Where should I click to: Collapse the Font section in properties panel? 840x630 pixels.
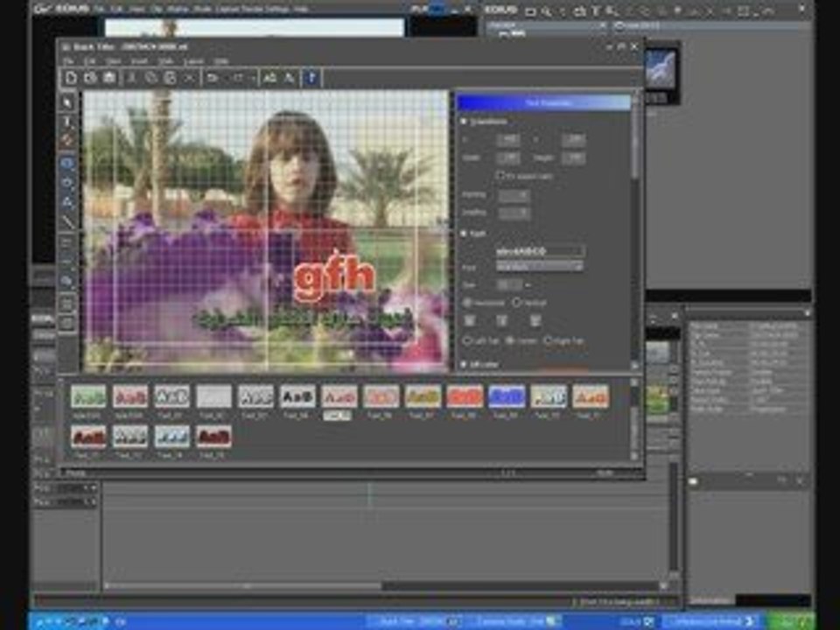tap(464, 234)
